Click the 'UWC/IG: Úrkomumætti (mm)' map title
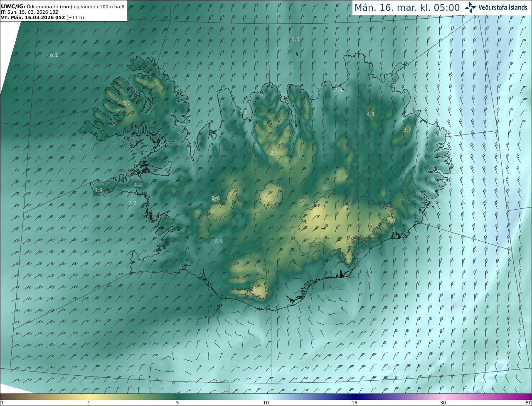532x406 pixels. [x=63, y=6]
